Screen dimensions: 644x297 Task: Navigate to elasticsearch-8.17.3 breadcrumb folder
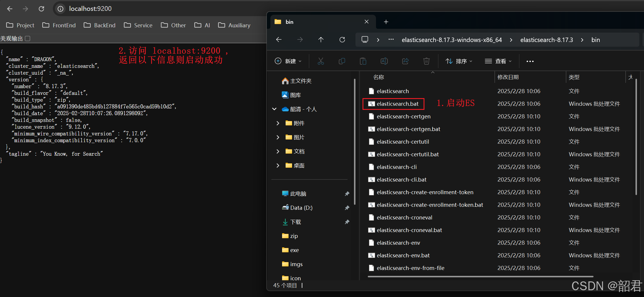tap(547, 40)
